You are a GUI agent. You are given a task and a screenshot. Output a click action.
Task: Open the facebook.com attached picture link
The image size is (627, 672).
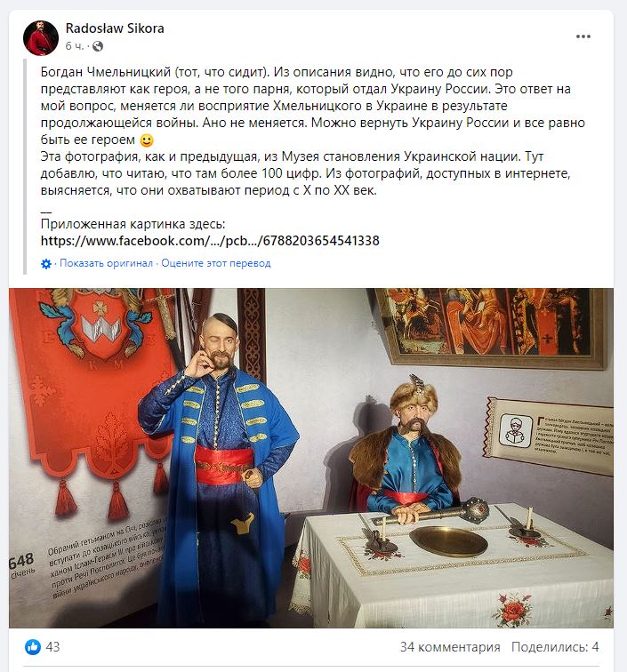(x=210, y=240)
